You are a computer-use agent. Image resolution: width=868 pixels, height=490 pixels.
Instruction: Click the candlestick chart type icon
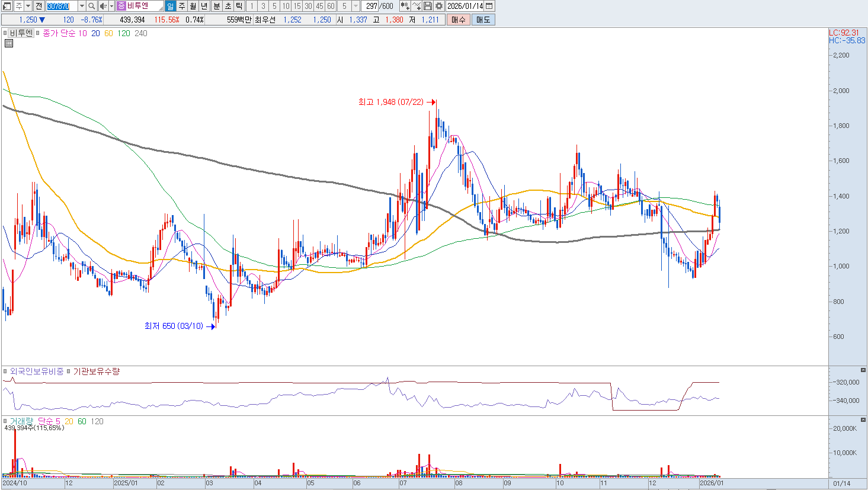405,6
